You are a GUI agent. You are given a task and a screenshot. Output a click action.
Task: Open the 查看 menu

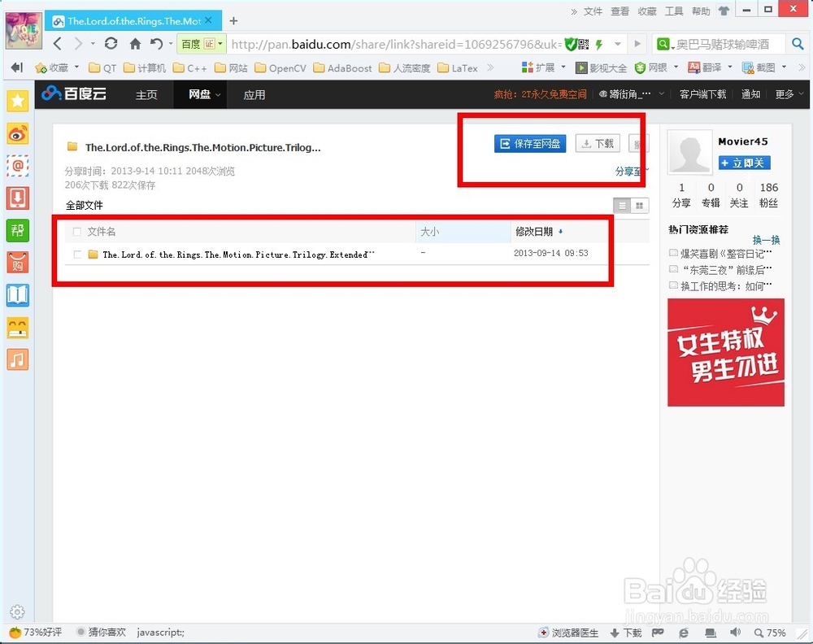click(620, 11)
